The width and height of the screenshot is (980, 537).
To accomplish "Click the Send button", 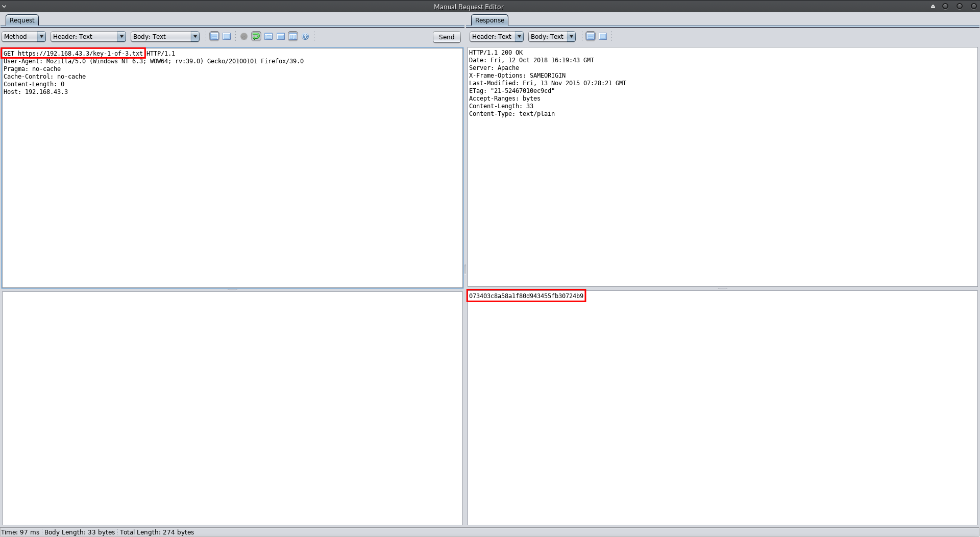I will (447, 37).
